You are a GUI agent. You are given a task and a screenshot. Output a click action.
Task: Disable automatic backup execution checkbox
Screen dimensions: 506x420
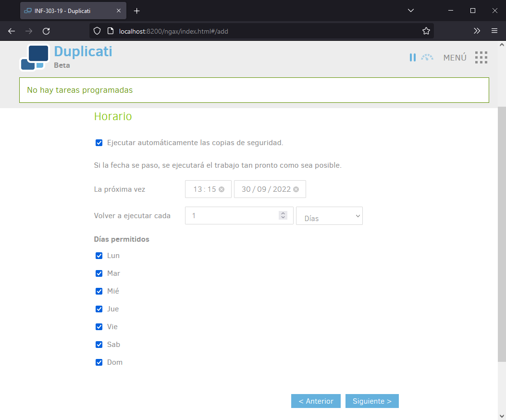point(99,143)
